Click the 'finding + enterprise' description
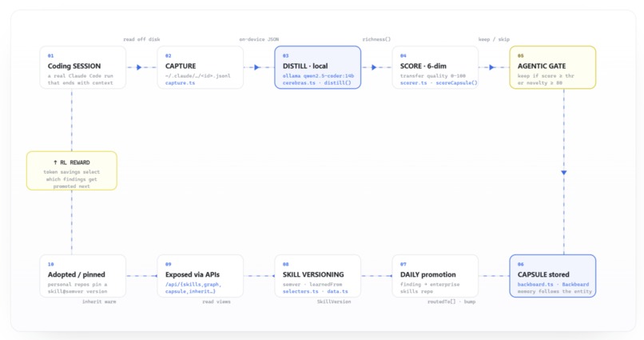This screenshot has height=340, width=644. click(x=430, y=285)
